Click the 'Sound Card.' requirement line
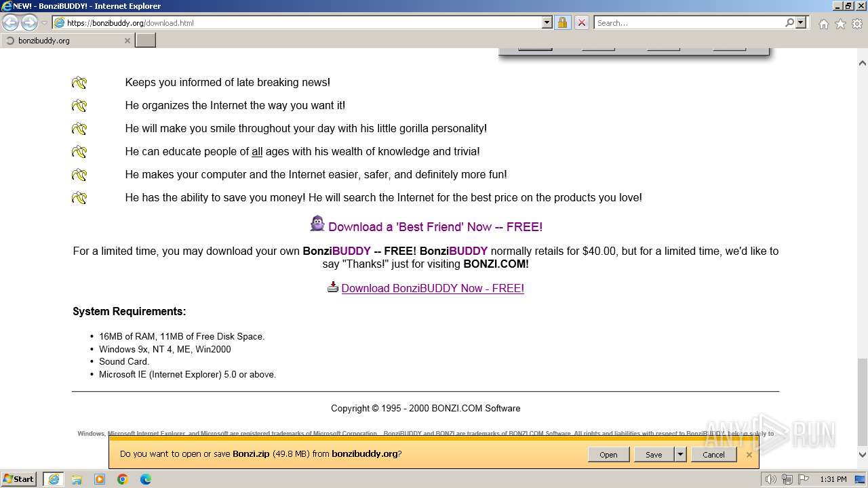The width and height of the screenshot is (868, 488). pos(124,361)
